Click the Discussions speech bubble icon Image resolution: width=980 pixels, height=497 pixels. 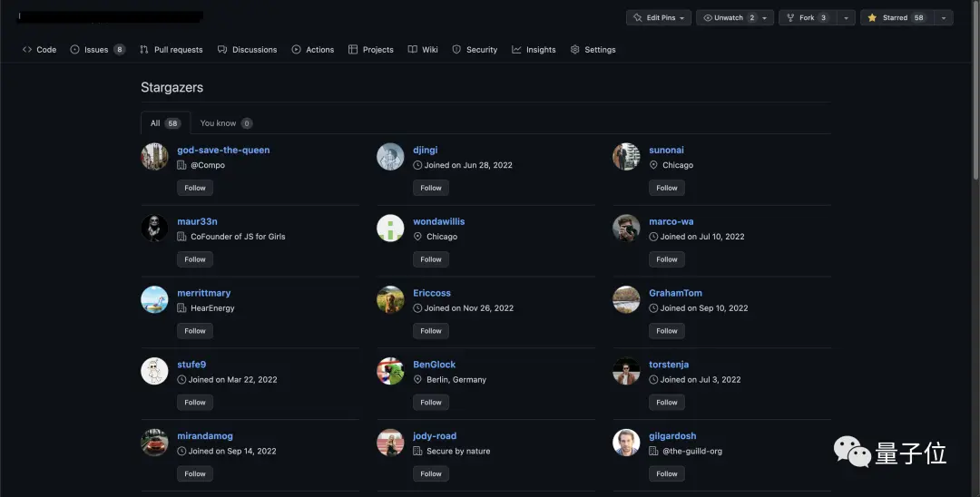(x=222, y=50)
